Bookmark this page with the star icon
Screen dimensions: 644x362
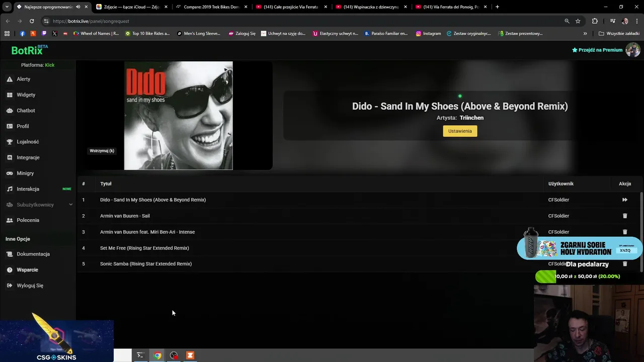(x=578, y=21)
